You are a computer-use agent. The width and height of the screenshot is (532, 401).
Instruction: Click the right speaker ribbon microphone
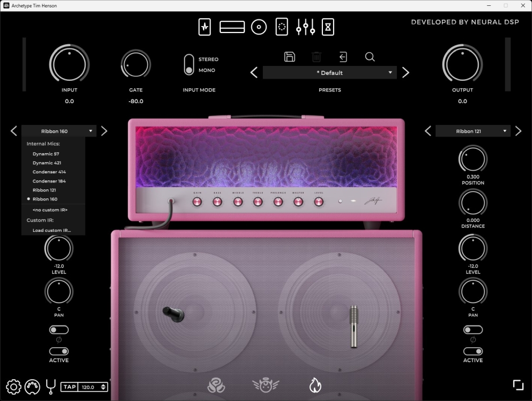click(354, 327)
